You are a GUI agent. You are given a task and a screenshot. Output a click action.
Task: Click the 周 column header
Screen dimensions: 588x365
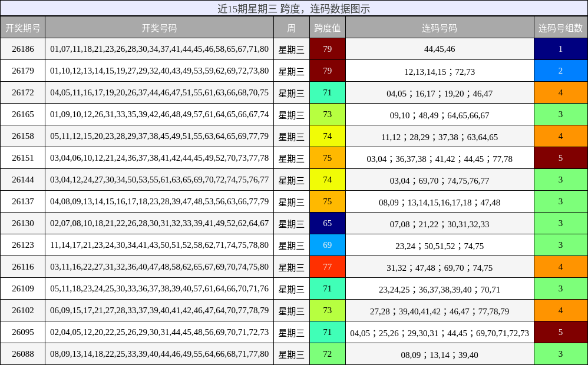coord(292,27)
